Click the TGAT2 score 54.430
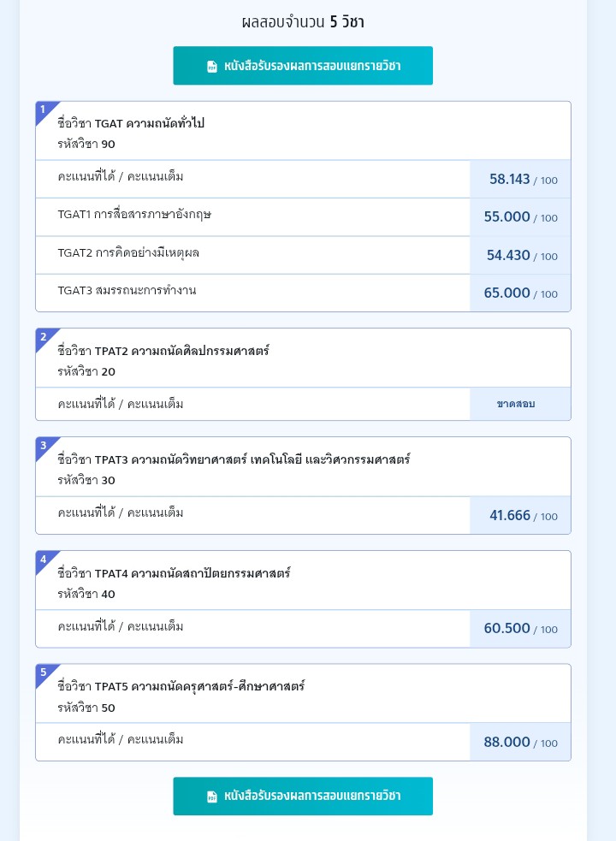Viewport: 616px width, 841px height. 508,255
